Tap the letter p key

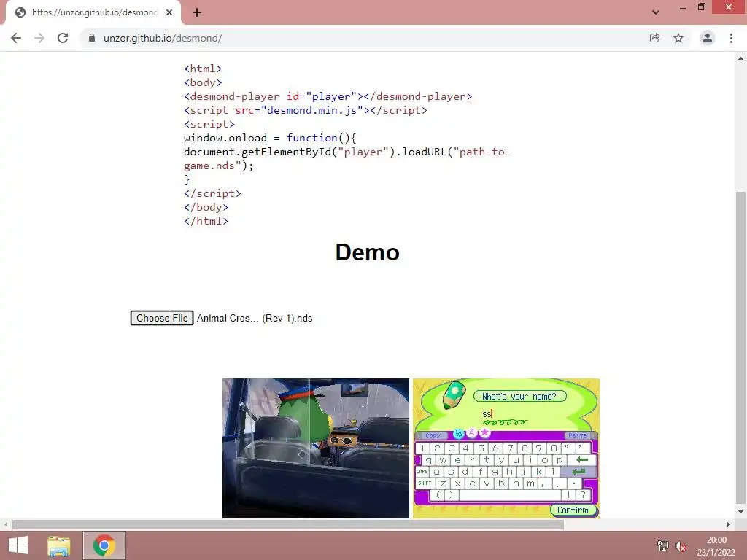coord(560,460)
